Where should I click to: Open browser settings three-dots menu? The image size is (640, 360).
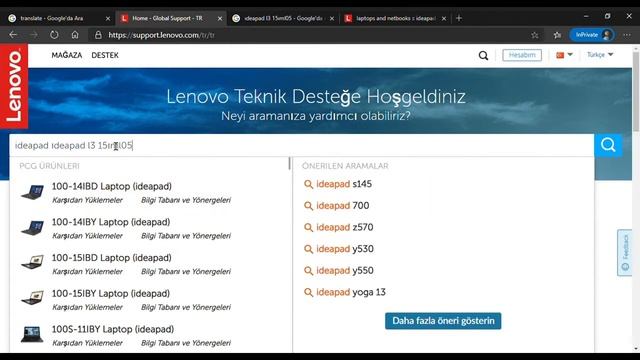[x=627, y=35]
